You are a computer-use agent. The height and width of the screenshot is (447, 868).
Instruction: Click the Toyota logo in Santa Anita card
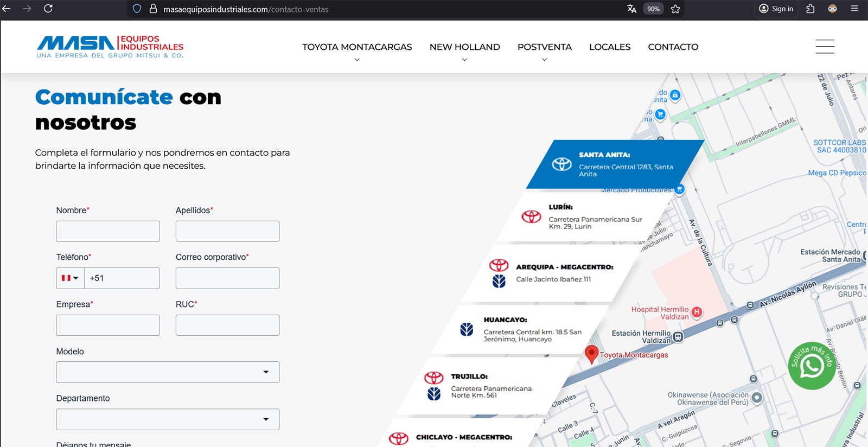[562, 164]
